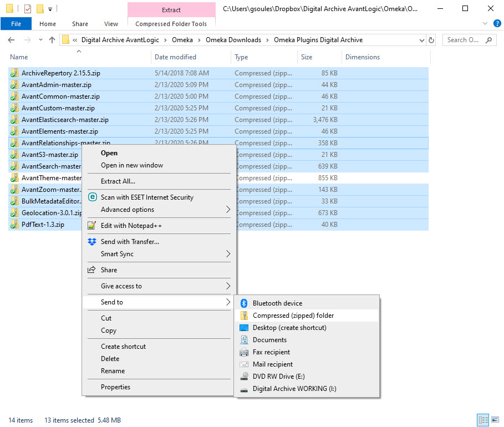Go back with the back arrow
Viewport: 504px width, 427px height.
(x=11, y=40)
